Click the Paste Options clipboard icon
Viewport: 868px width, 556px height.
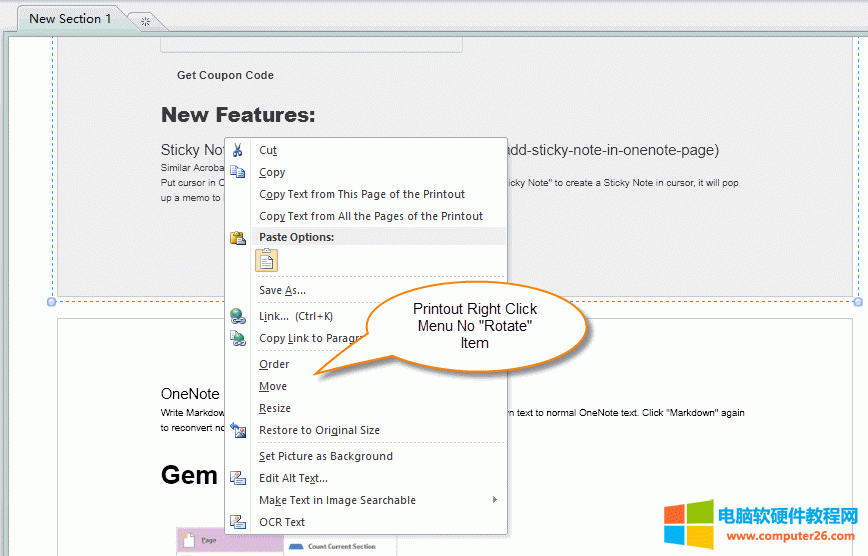pos(238,238)
